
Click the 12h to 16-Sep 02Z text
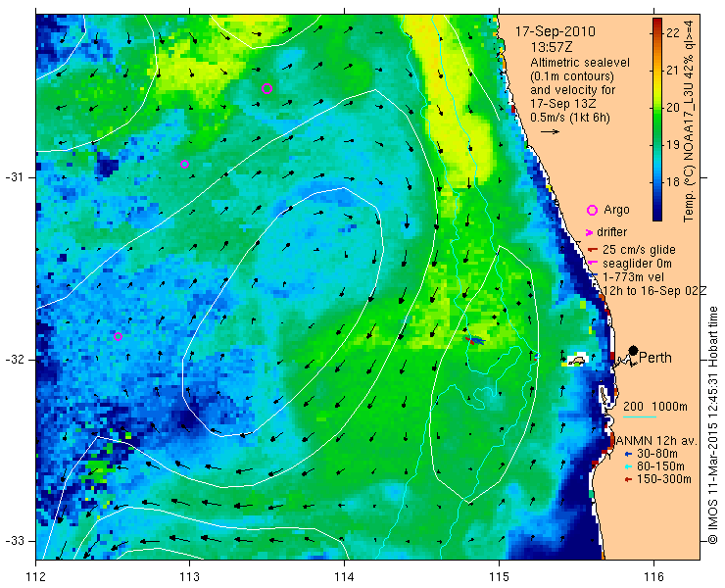coord(654,290)
